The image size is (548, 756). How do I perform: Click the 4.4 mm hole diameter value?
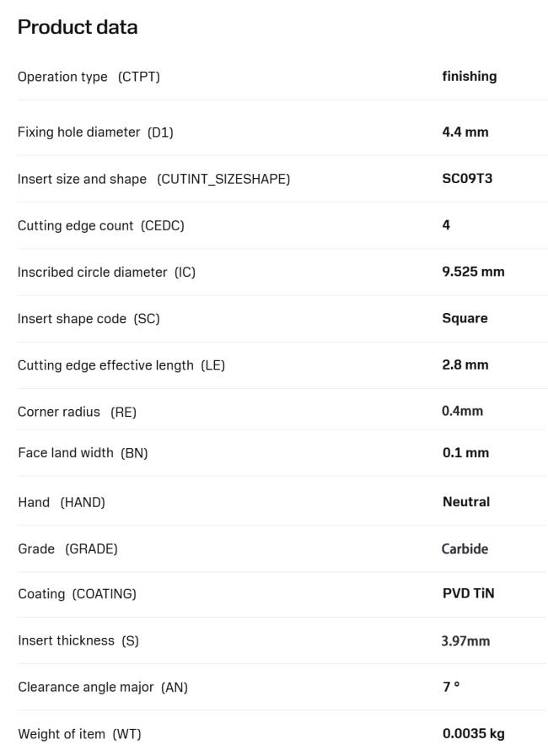tap(465, 132)
